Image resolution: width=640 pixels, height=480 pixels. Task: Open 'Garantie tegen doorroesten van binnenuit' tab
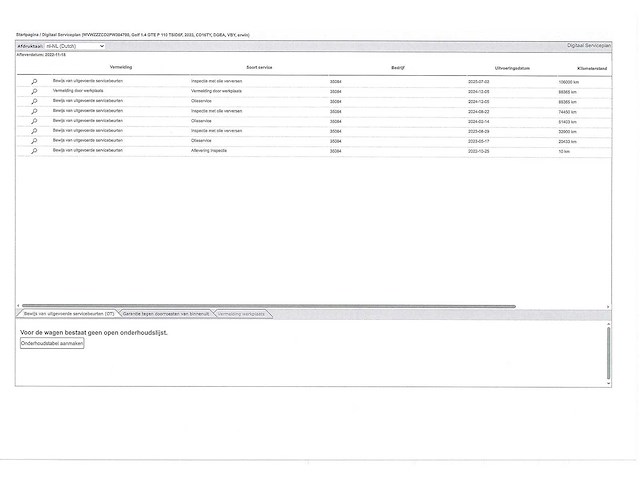[166, 314]
